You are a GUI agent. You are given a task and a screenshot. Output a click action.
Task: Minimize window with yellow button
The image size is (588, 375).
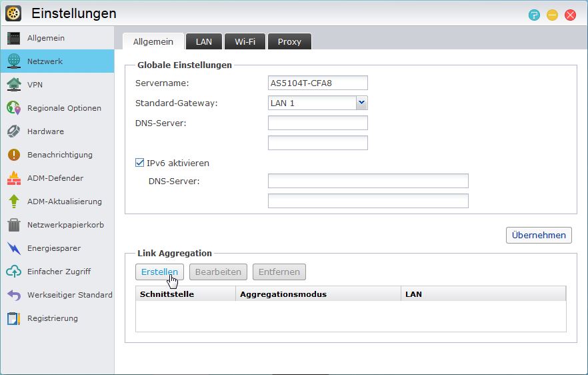552,15
